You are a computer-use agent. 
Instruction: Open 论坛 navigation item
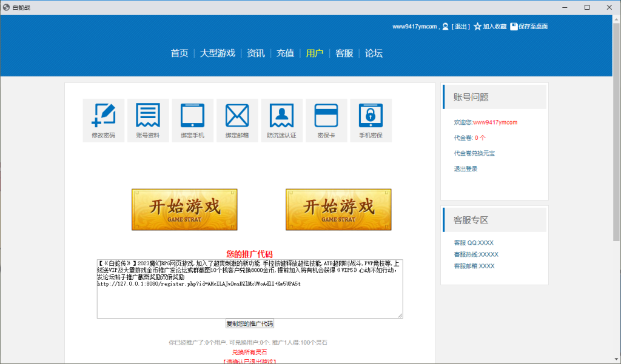(374, 53)
